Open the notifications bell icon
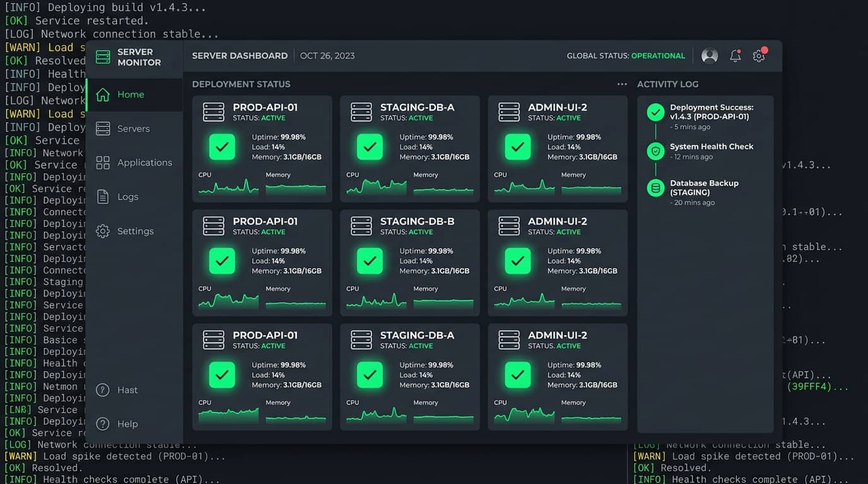 tap(736, 55)
